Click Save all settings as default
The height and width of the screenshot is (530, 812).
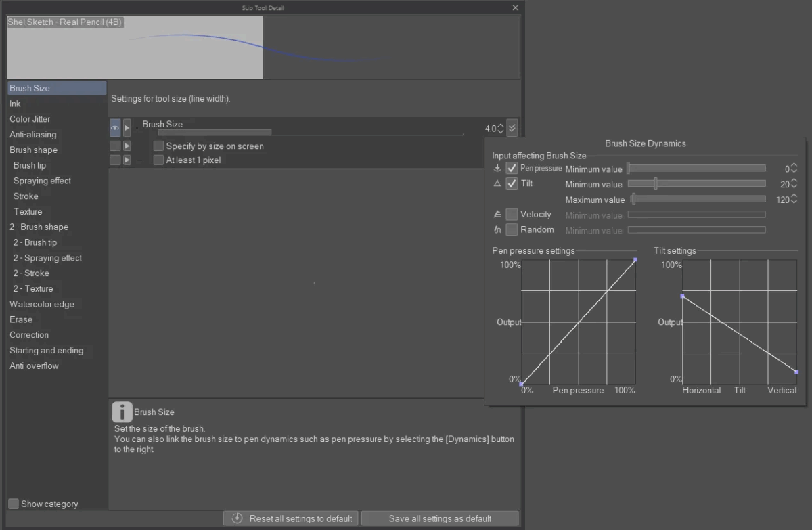tap(440, 518)
